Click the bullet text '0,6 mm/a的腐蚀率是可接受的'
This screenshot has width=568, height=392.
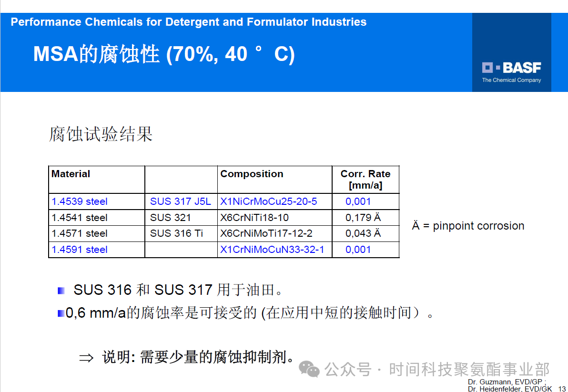(162, 313)
